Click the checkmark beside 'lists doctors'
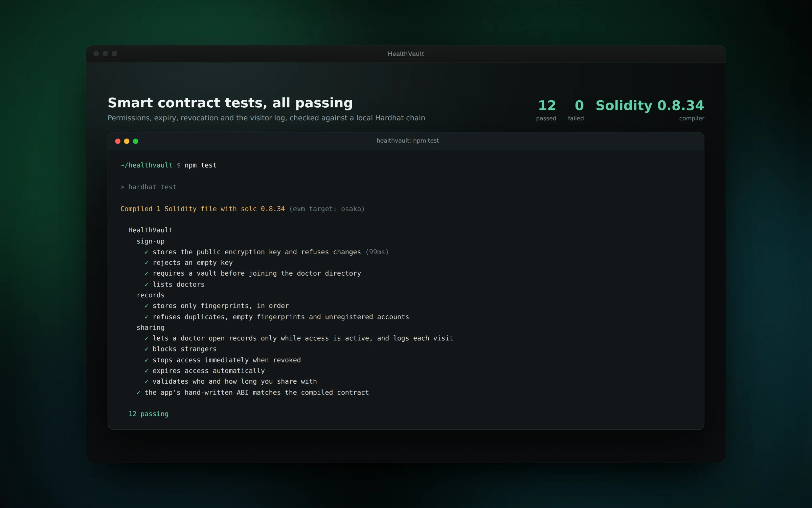 [x=146, y=284]
